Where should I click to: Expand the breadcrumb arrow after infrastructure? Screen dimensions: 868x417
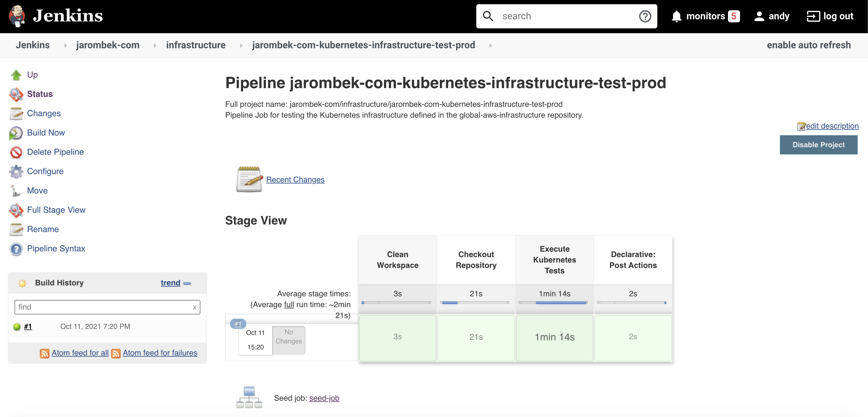pyautogui.click(x=241, y=46)
